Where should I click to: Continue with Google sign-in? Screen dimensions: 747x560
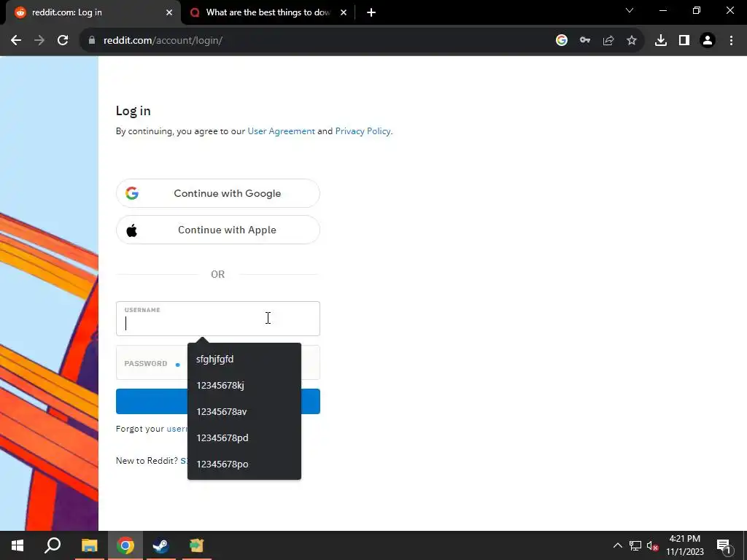[217, 193]
